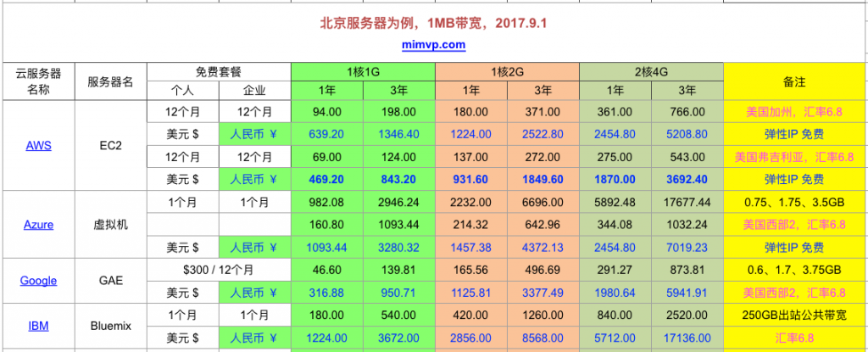Select the yellow 备注 header cell
This screenshot has width=868, height=352.
coord(794,81)
